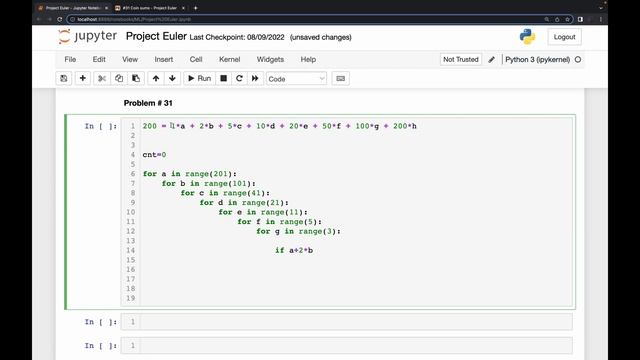The height and width of the screenshot is (360, 640).
Task: Open the Kernel menu
Action: 229,59
